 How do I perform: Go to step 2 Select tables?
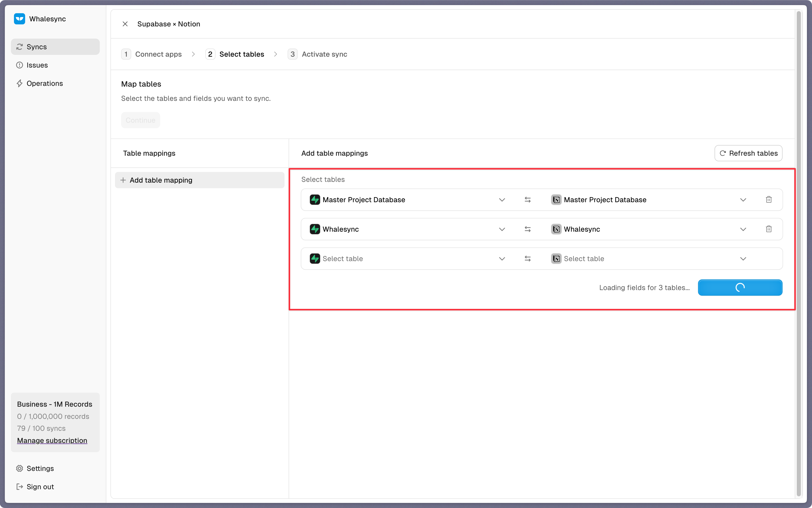(x=235, y=54)
